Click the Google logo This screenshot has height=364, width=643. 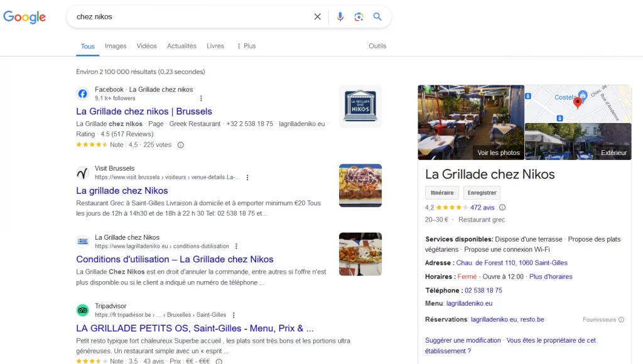click(24, 17)
